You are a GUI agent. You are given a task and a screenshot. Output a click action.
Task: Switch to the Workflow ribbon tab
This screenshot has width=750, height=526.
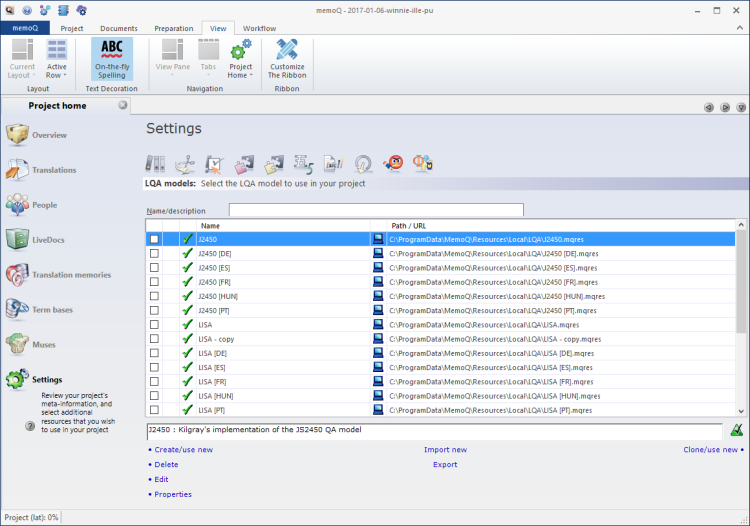coord(259,28)
